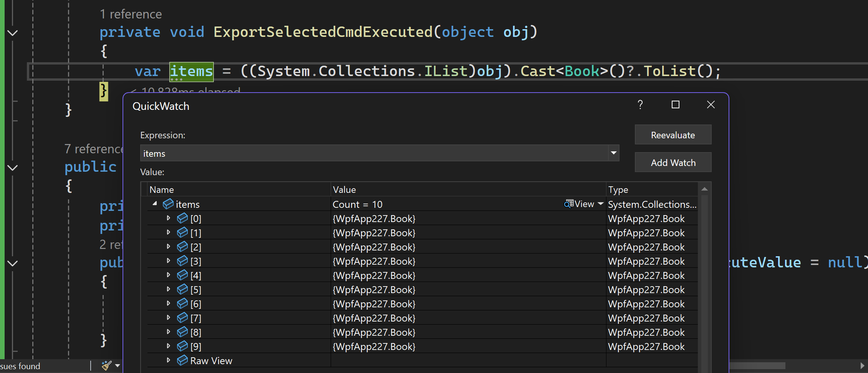Collapse the items root tree node

click(155, 204)
